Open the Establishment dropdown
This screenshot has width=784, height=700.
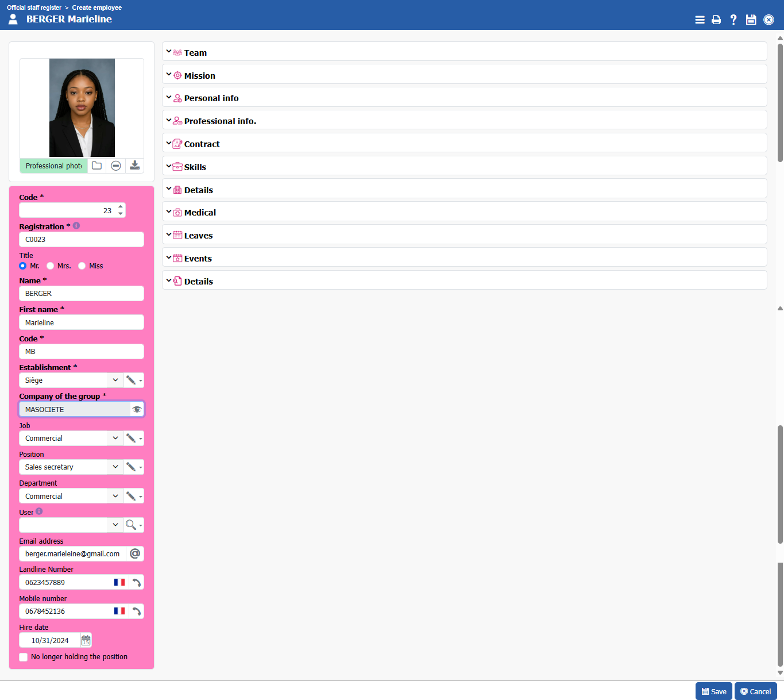(x=115, y=380)
